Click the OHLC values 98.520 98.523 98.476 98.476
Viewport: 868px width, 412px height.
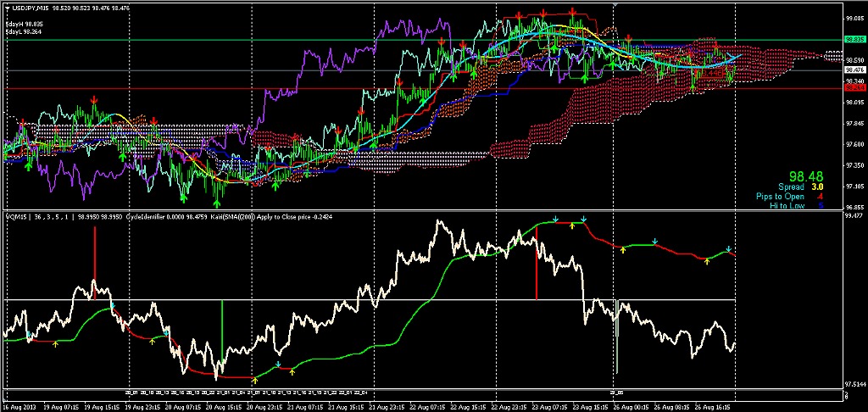coord(90,8)
